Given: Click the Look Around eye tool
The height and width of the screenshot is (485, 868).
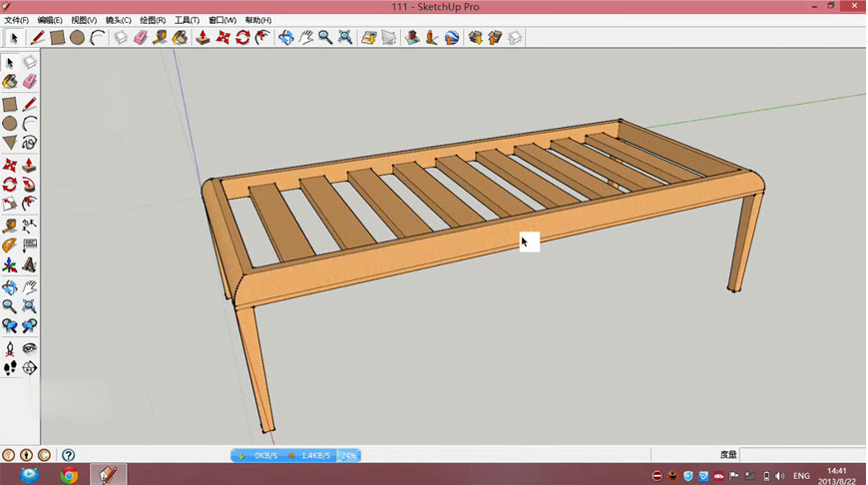Looking at the screenshot, I should tap(30, 348).
